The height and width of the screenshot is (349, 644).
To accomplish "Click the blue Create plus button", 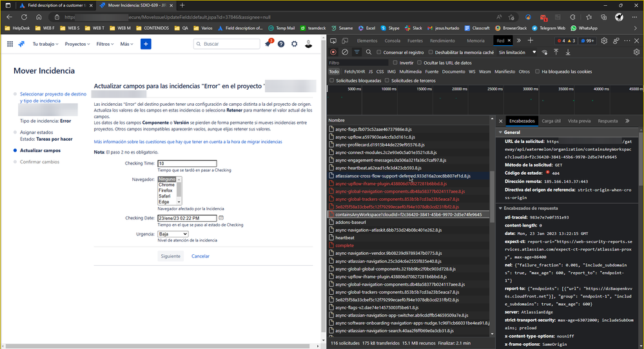I will [146, 44].
